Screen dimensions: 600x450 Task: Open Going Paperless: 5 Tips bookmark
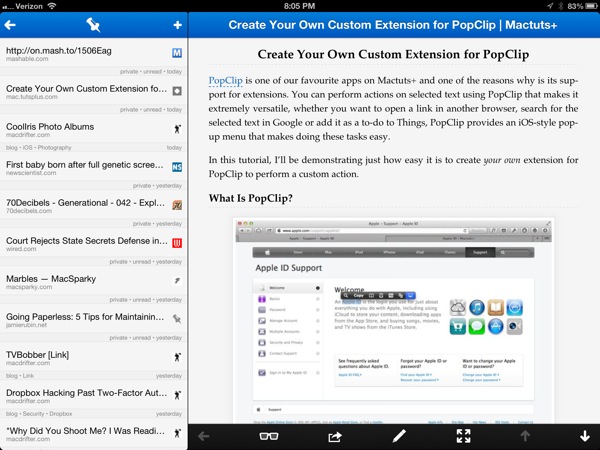click(x=94, y=323)
